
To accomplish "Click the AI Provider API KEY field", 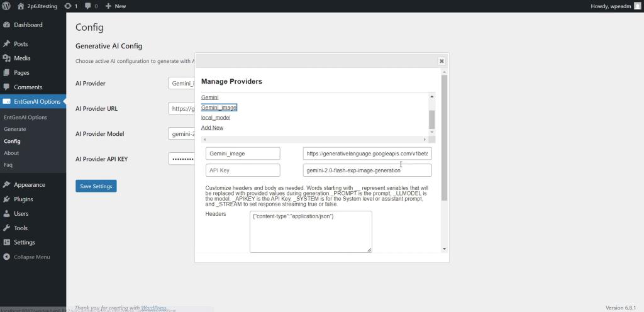I will click(182, 159).
